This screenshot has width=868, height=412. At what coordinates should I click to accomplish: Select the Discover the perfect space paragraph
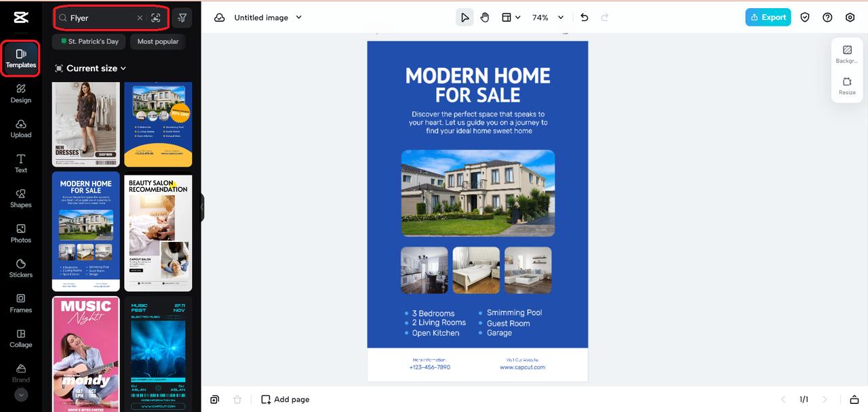[478, 123]
